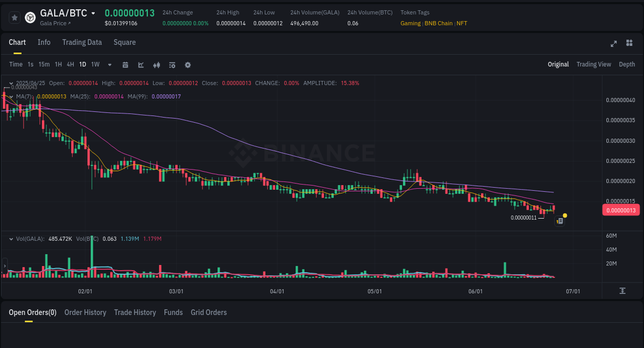Open the Square tab
Viewport: 644px width, 348px height.
(x=125, y=42)
